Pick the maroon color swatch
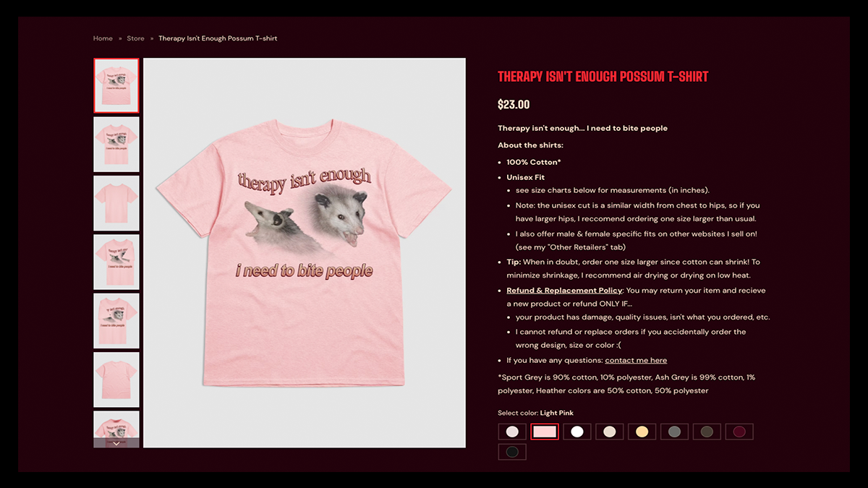The height and width of the screenshot is (488, 868). point(739,432)
